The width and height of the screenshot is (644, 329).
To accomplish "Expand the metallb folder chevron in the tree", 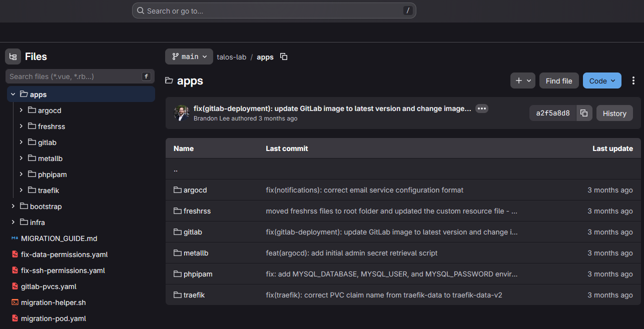I will coord(21,158).
